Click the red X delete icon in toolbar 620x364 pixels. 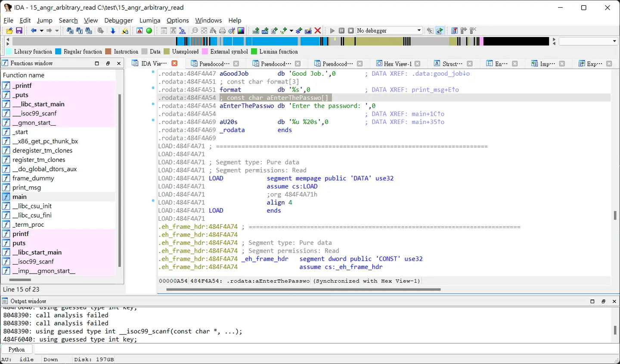(318, 31)
